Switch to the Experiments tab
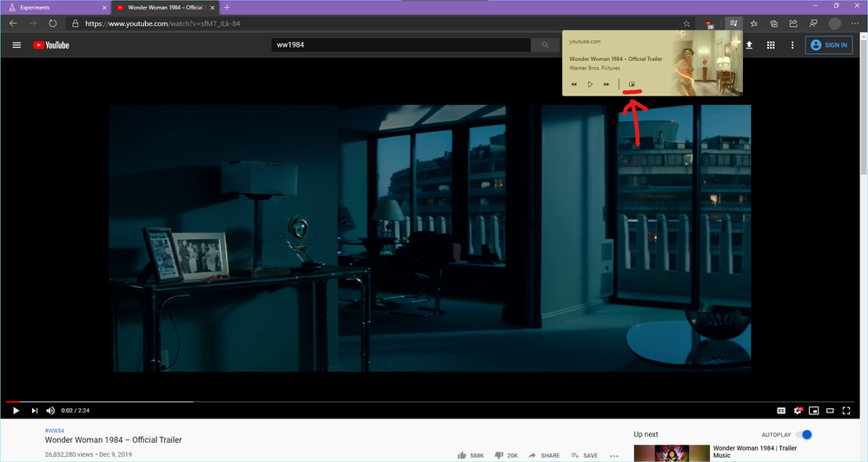The height and width of the screenshot is (462, 868). tap(56, 8)
